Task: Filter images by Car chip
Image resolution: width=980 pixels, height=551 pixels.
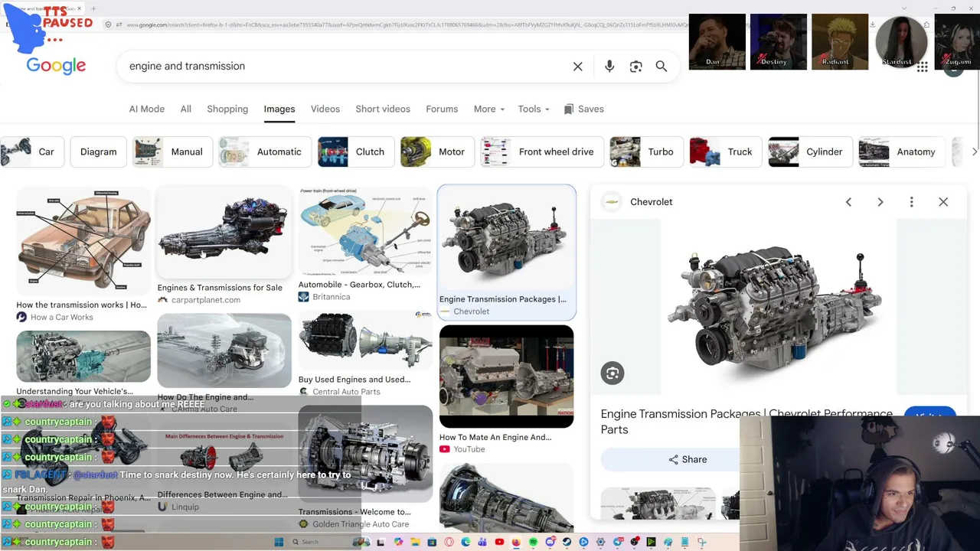Action: pyautogui.click(x=31, y=152)
